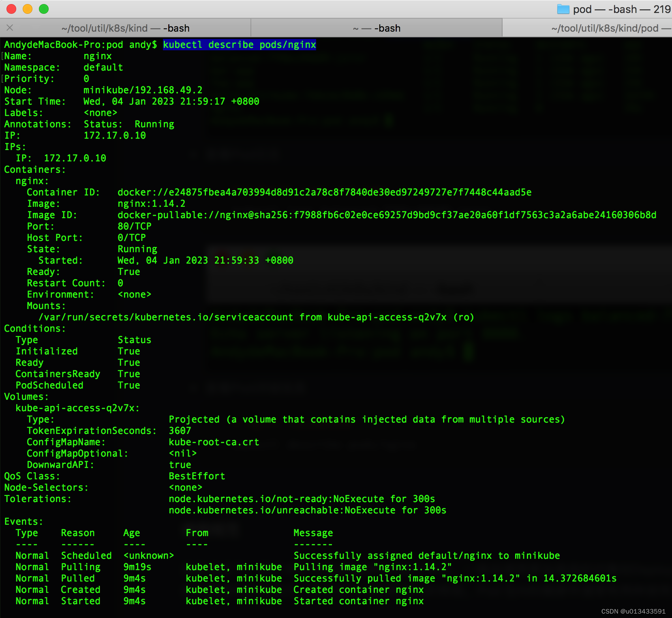Image resolution: width=672 pixels, height=618 pixels.
Task: Click the serviceaccount mount path line
Action: 257,317
